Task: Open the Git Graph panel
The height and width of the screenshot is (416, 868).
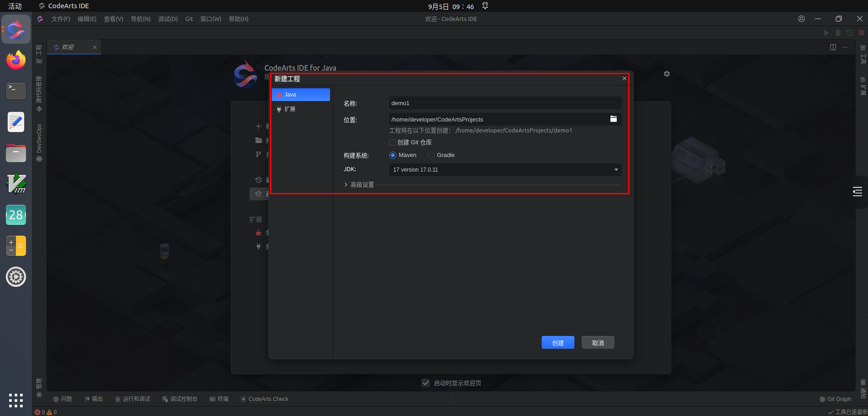Action: pos(835,399)
